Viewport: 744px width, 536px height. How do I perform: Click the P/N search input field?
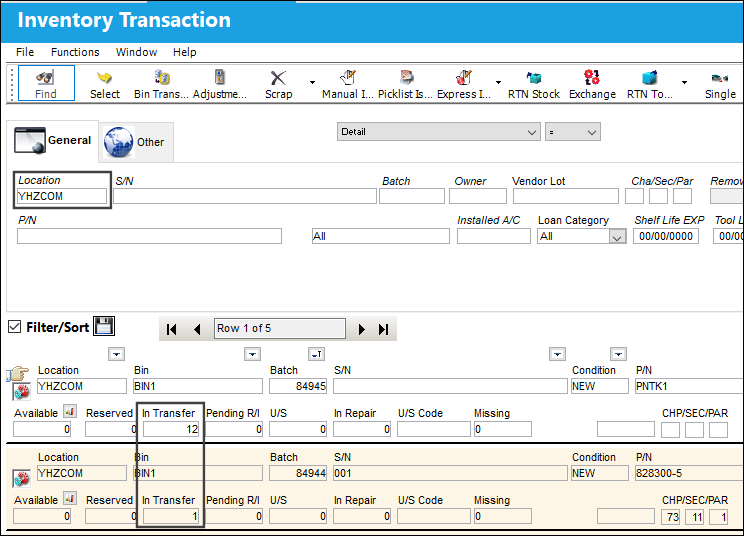click(149, 236)
